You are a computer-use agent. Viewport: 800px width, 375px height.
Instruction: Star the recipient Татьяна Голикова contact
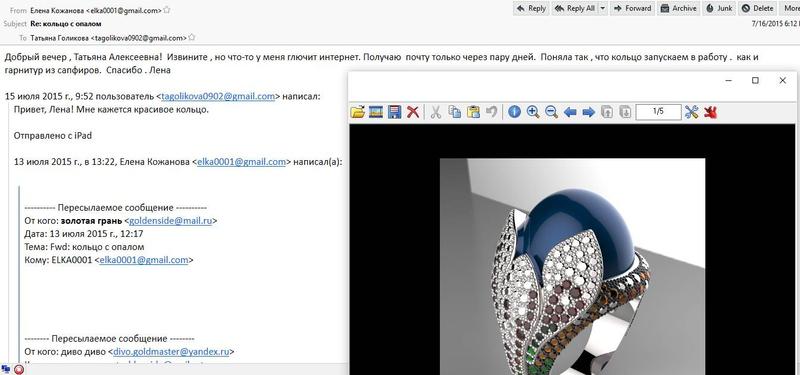192,37
